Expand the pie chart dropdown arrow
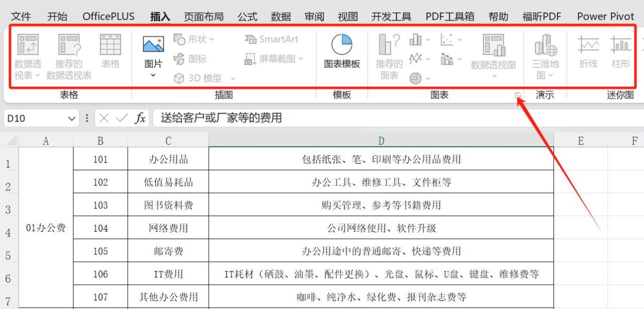 pos(428,78)
